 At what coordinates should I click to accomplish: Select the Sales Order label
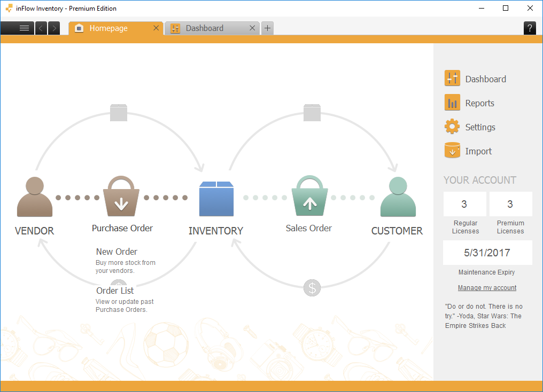308,229
